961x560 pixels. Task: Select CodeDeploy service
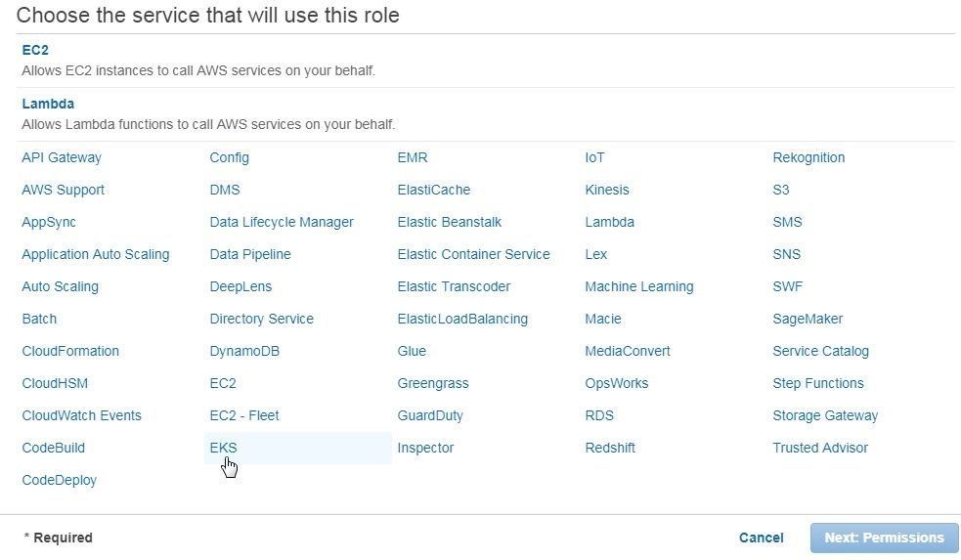[x=60, y=481]
